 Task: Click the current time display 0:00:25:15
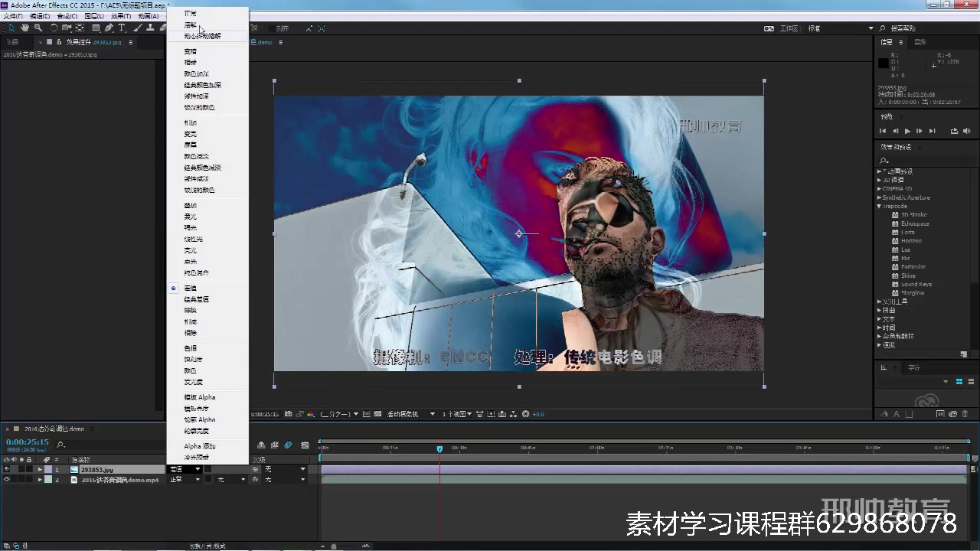[x=27, y=441]
